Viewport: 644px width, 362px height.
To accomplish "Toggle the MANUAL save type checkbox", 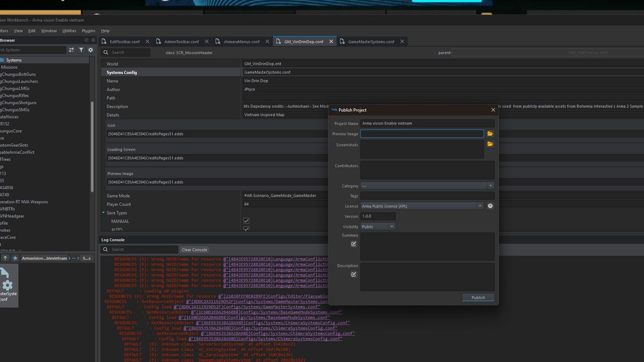I will point(247,221).
